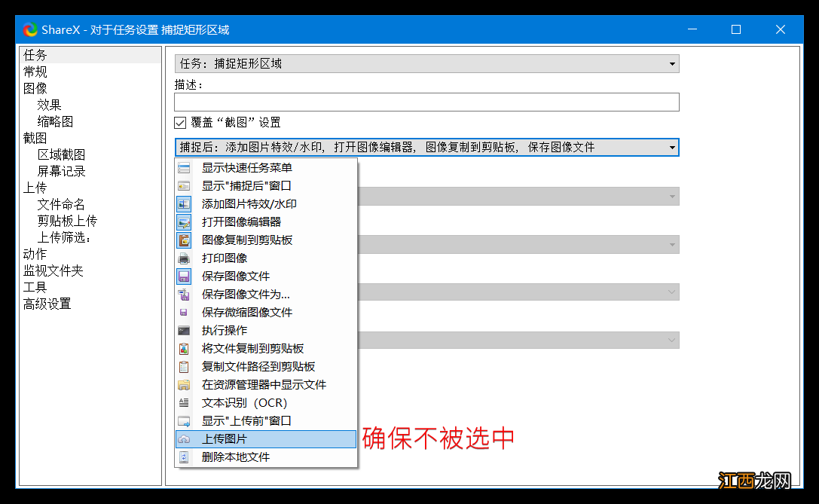The image size is (819, 504).
Task: Click the show in explorer folder icon
Action: (x=184, y=385)
